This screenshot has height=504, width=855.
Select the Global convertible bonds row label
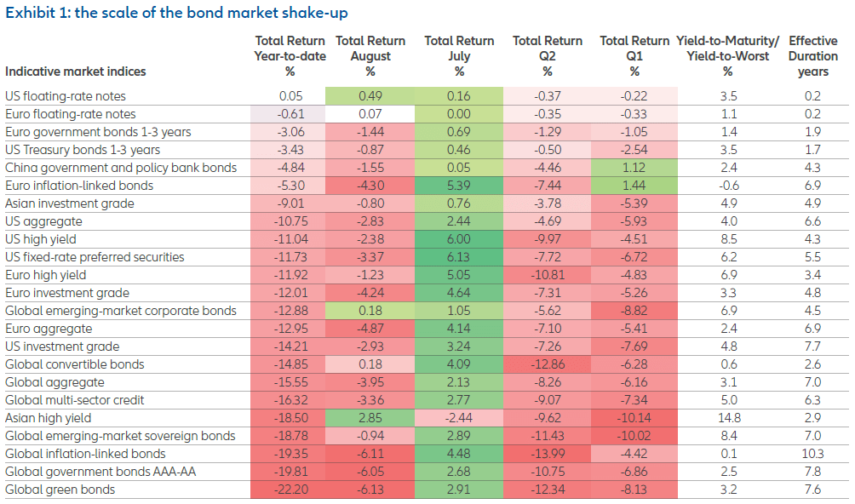tap(75, 364)
